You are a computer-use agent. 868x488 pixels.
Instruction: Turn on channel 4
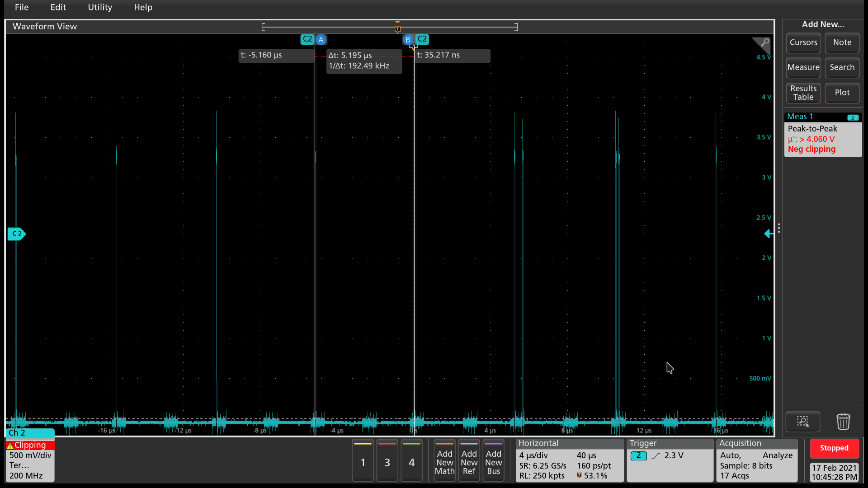click(411, 460)
